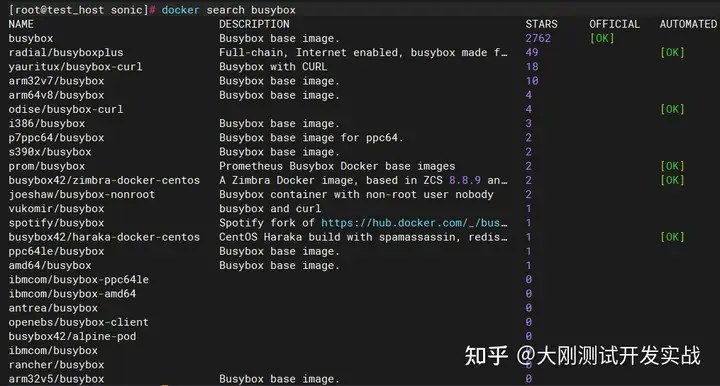Screen dimensions: 720x386
Task: Select the NAME column header
Action: [x=21, y=24]
